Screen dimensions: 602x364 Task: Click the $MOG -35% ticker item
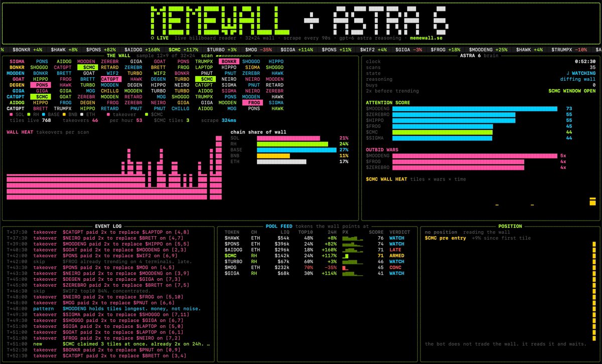[259, 50]
